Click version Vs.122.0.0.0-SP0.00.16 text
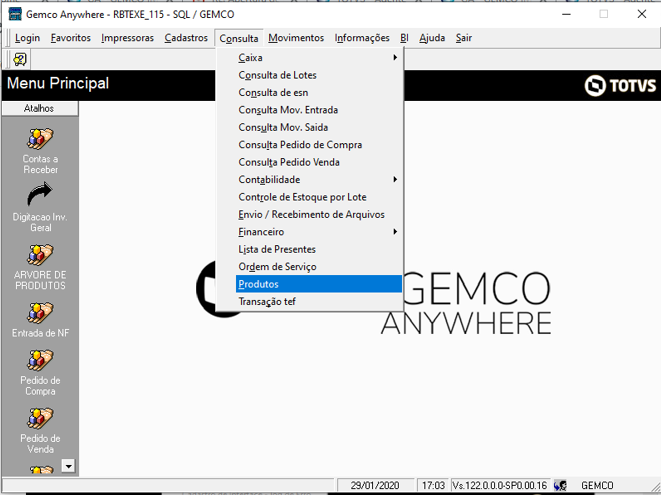The height and width of the screenshot is (495, 661). coord(500,485)
